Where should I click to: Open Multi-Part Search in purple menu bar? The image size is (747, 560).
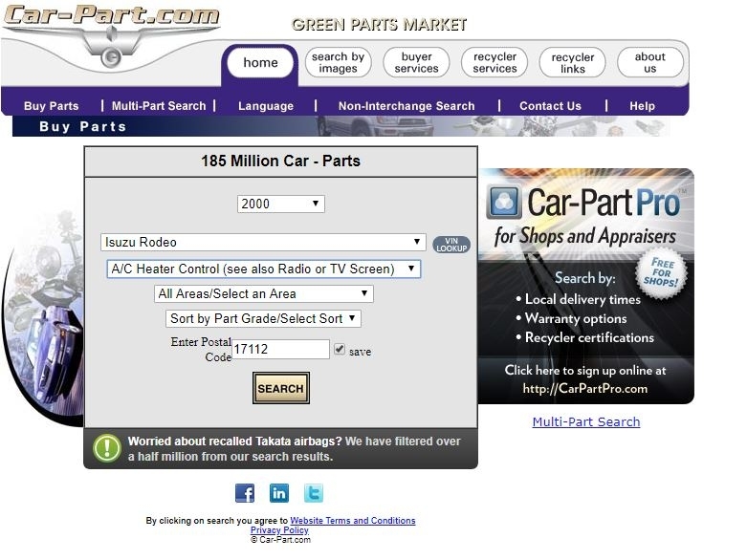tap(159, 106)
